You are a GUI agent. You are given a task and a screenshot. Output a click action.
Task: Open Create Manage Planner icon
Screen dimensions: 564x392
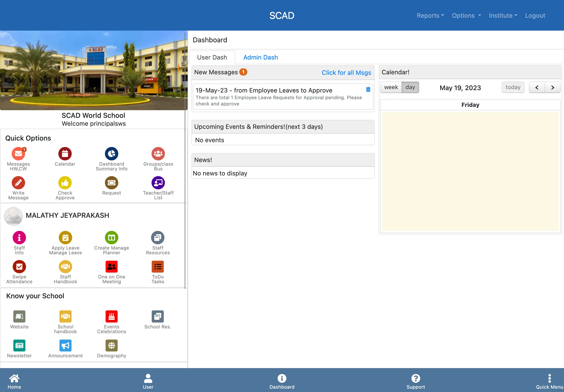[111, 238]
